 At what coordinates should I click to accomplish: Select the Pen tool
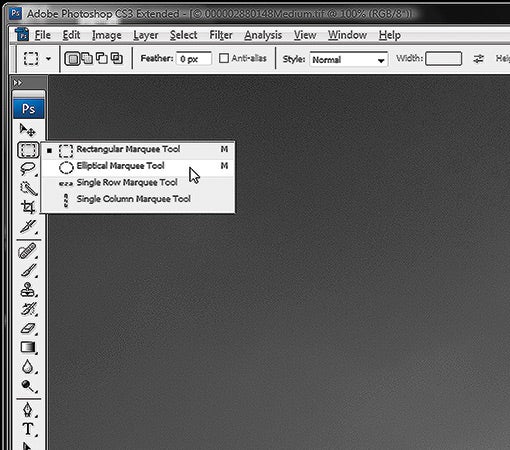coord(28,409)
